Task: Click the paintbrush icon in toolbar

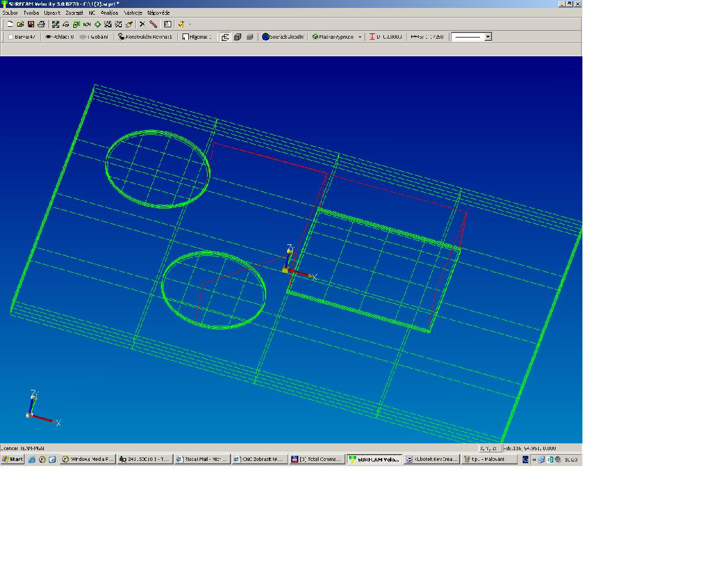Action: pyautogui.click(x=129, y=24)
